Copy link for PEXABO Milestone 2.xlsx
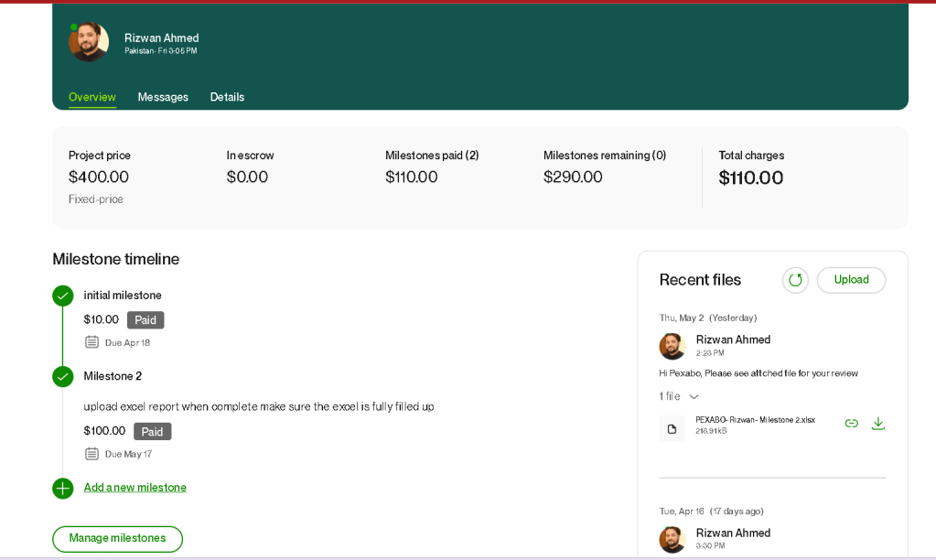 coord(851,424)
